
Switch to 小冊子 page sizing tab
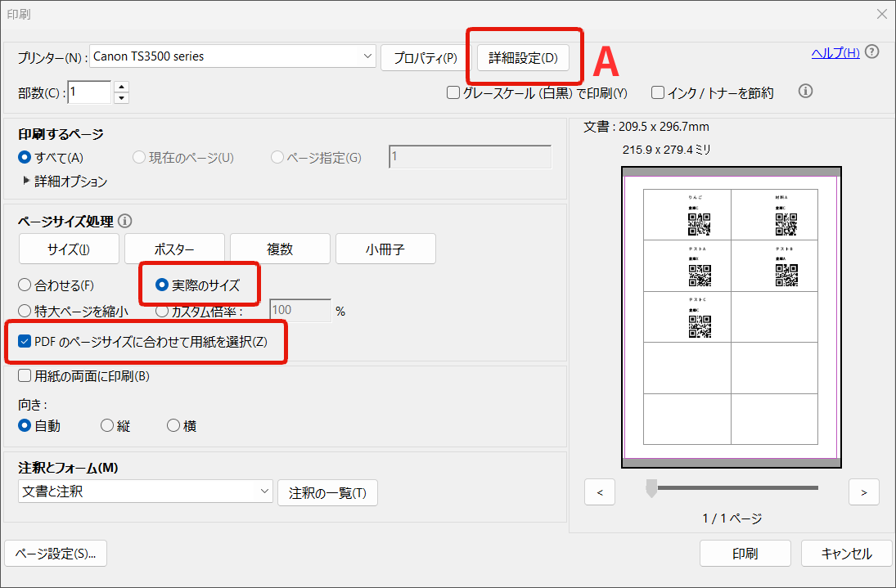tap(385, 249)
